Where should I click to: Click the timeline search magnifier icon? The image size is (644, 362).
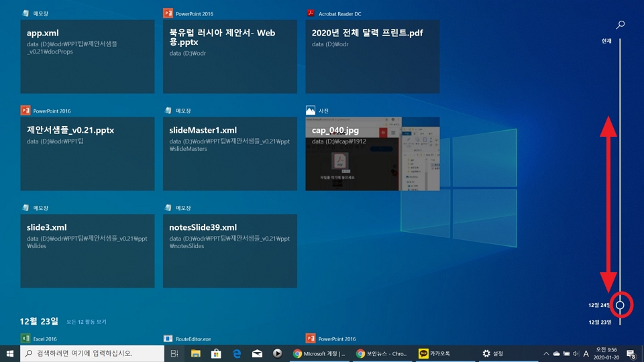tap(620, 25)
